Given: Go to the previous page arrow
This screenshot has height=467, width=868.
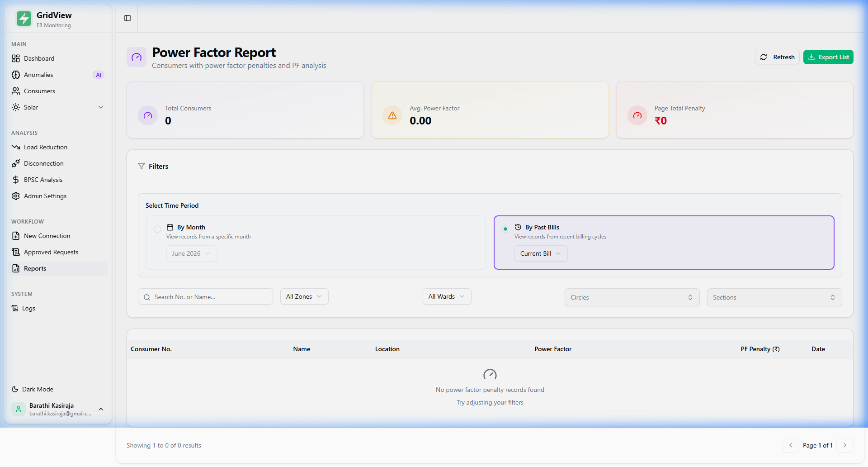Looking at the screenshot, I should pyautogui.click(x=791, y=445).
